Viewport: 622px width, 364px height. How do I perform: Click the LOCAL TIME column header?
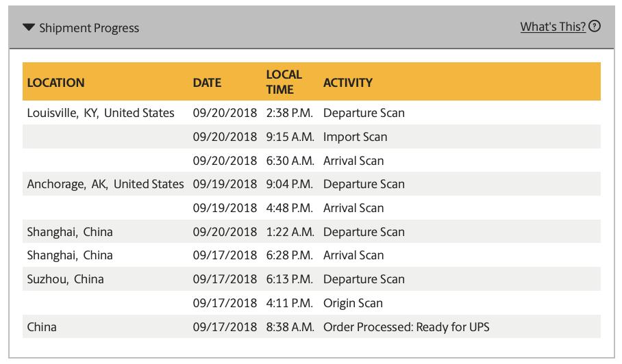[x=284, y=82]
